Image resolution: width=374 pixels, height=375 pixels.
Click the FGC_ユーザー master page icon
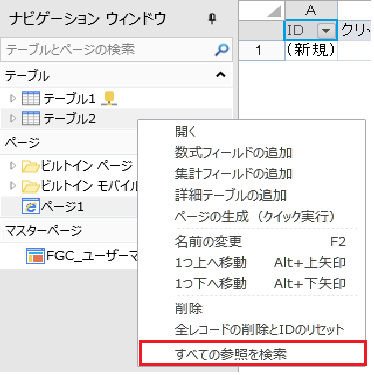[35, 256]
